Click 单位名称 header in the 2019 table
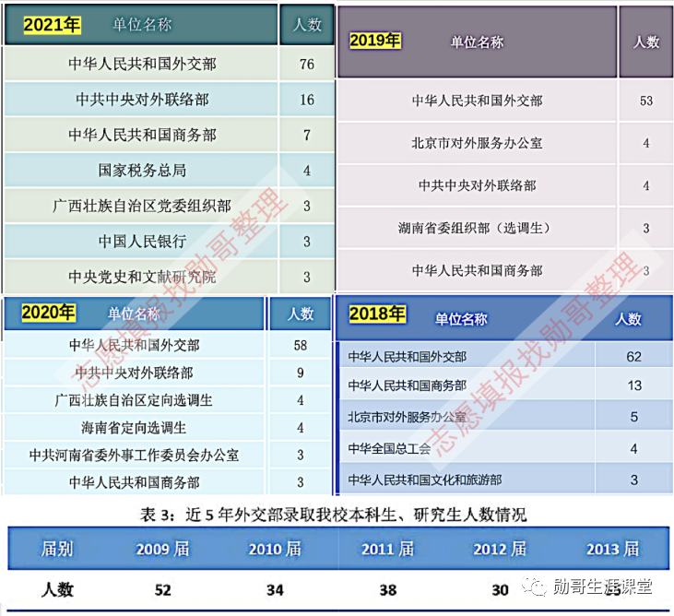Viewport: 674px width, 616px height. pyautogui.click(x=477, y=42)
